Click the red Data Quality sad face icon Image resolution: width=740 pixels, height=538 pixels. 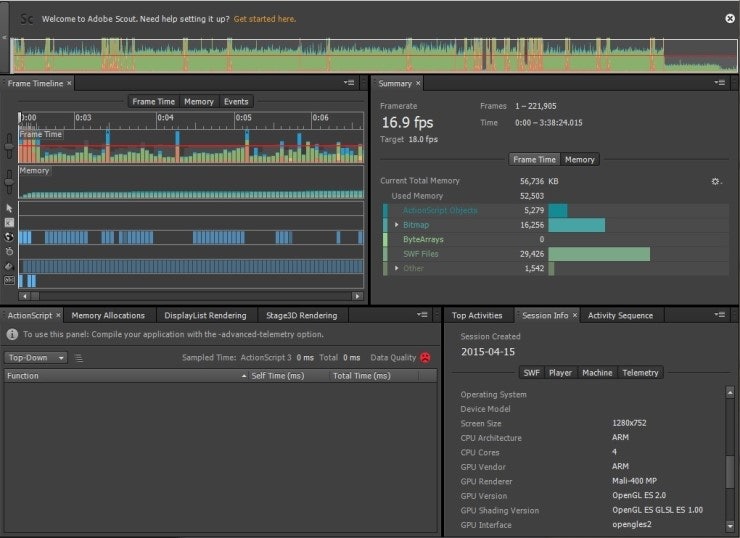click(x=425, y=357)
